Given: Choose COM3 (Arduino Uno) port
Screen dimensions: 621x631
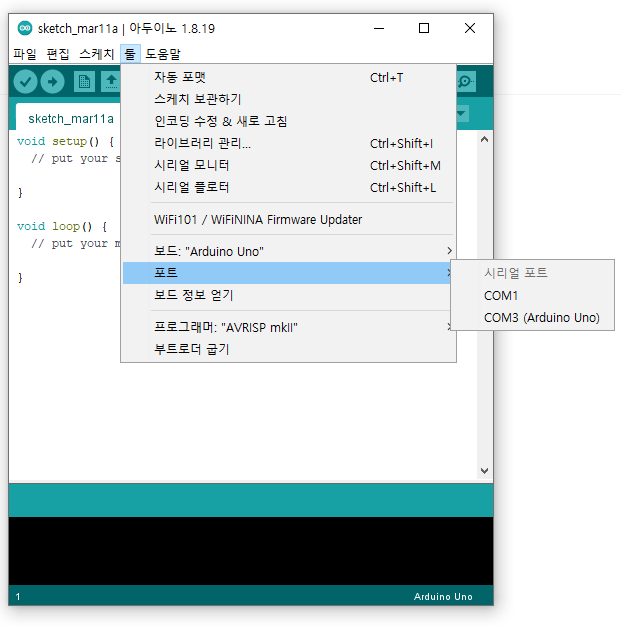Looking at the screenshot, I should pos(532,318).
